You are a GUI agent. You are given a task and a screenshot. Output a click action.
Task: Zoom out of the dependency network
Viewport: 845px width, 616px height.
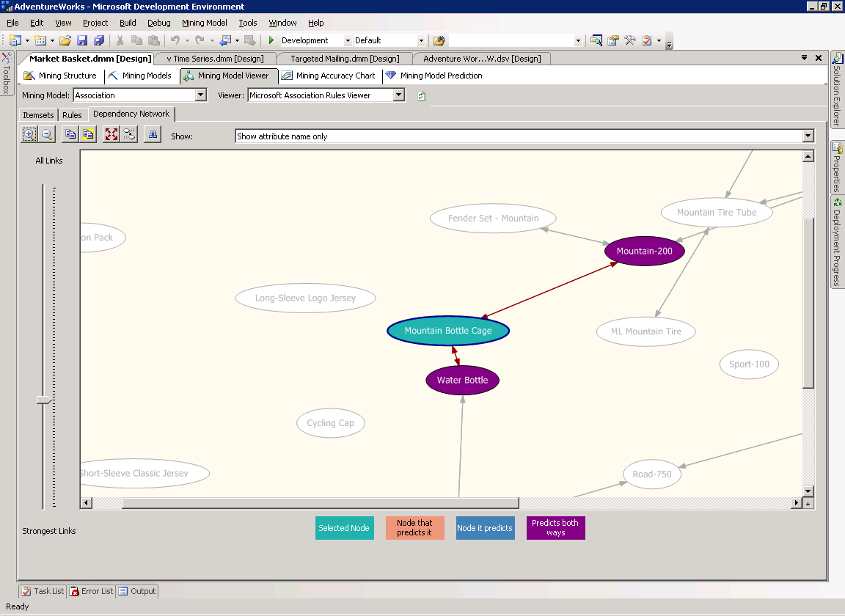click(x=48, y=134)
